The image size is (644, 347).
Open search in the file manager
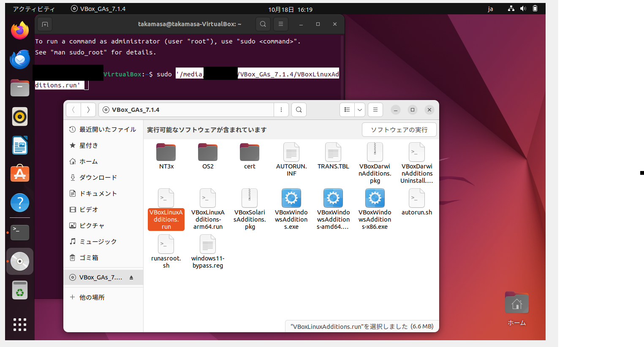[x=299, y=110]
